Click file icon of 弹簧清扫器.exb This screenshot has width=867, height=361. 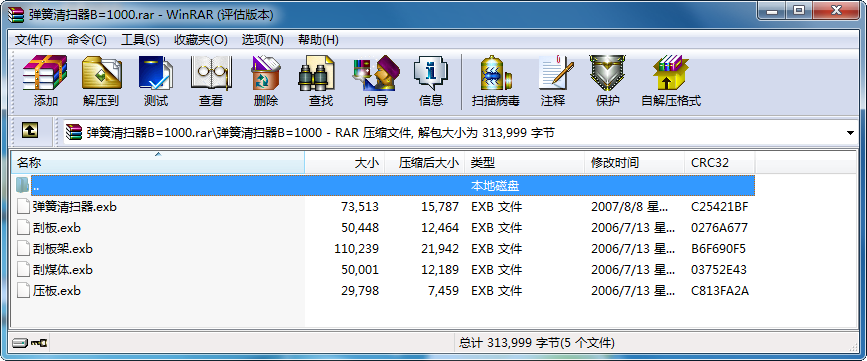coord(23,207)
